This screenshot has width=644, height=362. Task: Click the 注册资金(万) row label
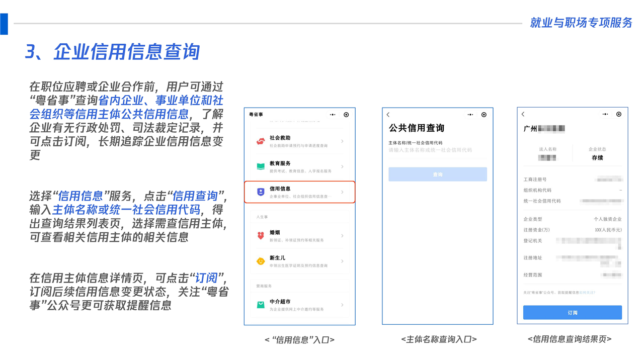536,230
